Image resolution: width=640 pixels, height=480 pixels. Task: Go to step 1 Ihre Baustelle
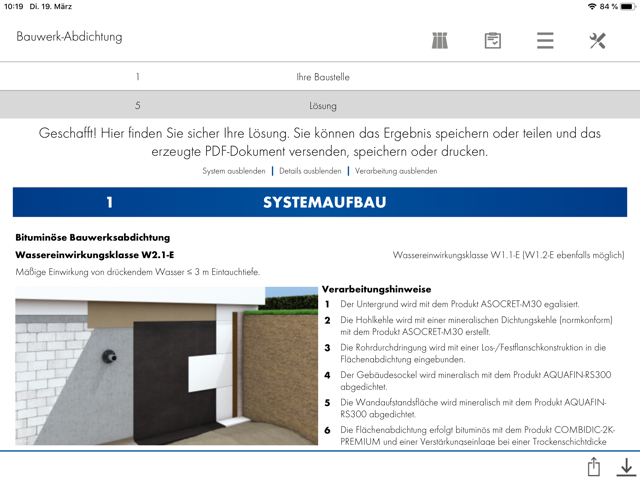(x=320, y=76)
